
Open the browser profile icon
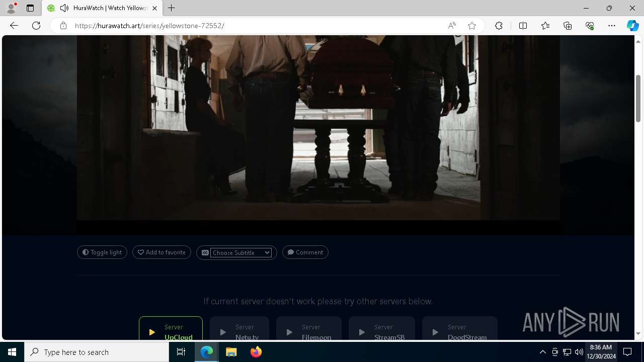[11, 8]
